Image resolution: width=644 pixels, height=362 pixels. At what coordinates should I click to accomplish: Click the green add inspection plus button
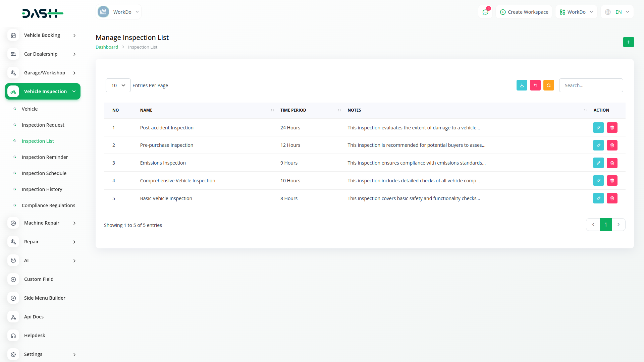pos(628,42)
